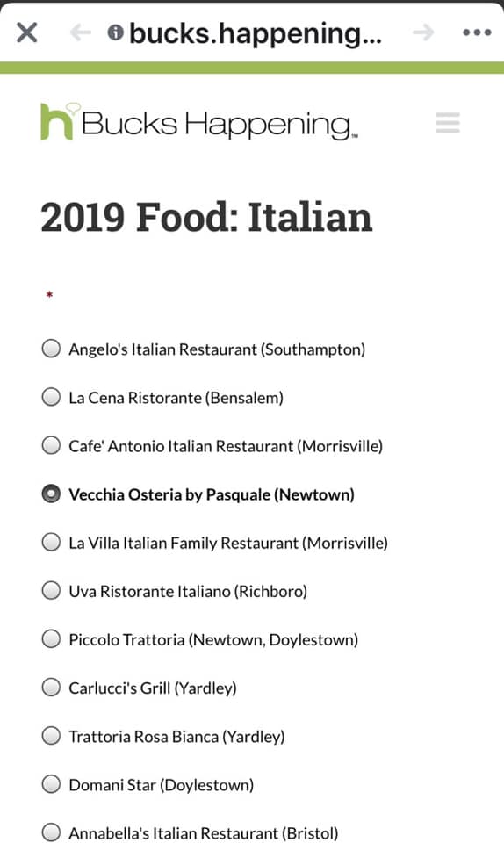This screenshot has height=843, width=504.
Task: Select Trattoria Rosa Bianca radio button
Action: point(51,736)
